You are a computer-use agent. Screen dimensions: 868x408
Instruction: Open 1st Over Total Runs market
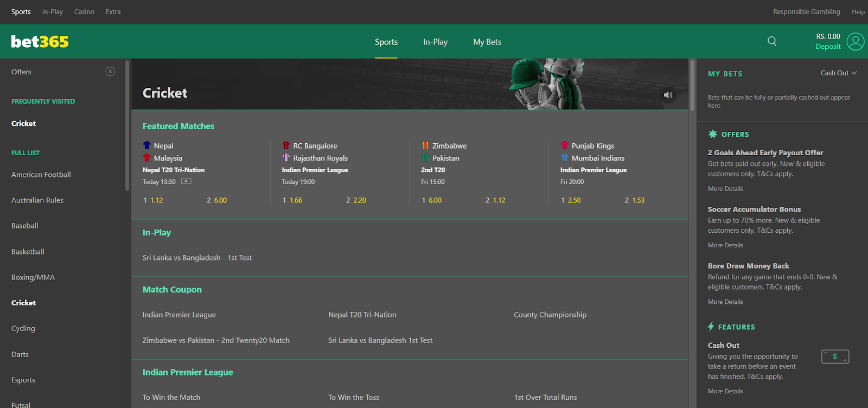pyautogui.click(x=546, y=397)
